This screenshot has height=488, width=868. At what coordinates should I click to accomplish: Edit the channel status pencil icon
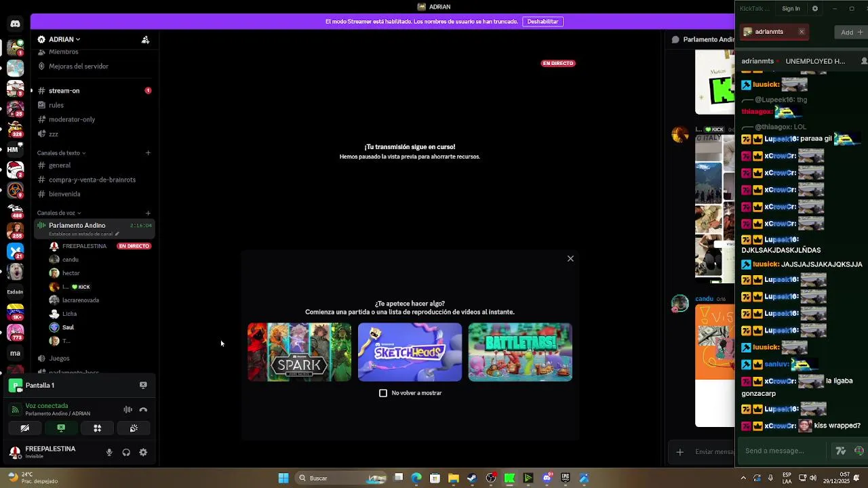click(x=117, y=234)
